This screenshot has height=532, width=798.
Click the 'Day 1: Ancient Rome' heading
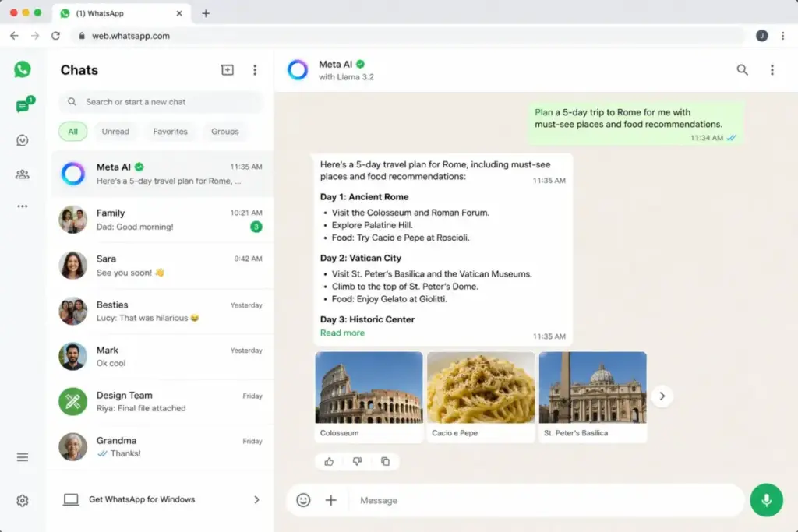(x=365, y=197)
